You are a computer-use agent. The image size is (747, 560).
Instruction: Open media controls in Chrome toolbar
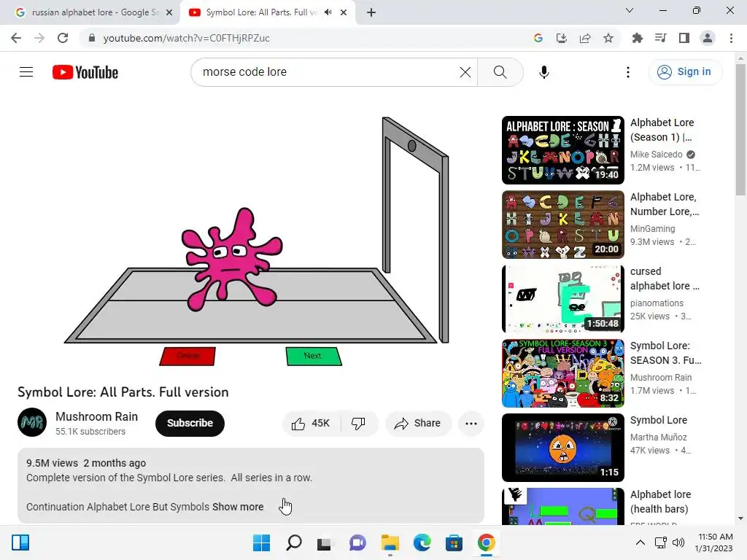click(x=661, y=38)
